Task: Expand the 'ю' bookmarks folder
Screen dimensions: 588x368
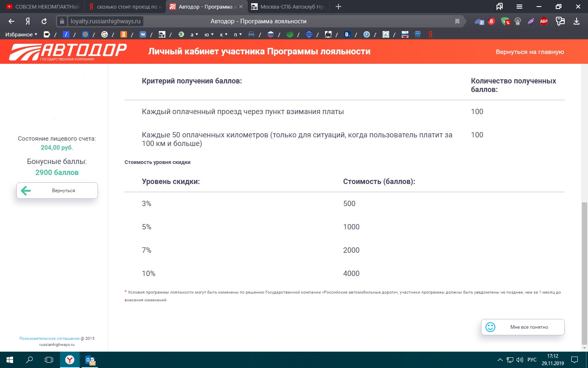Action: point(209,34)
